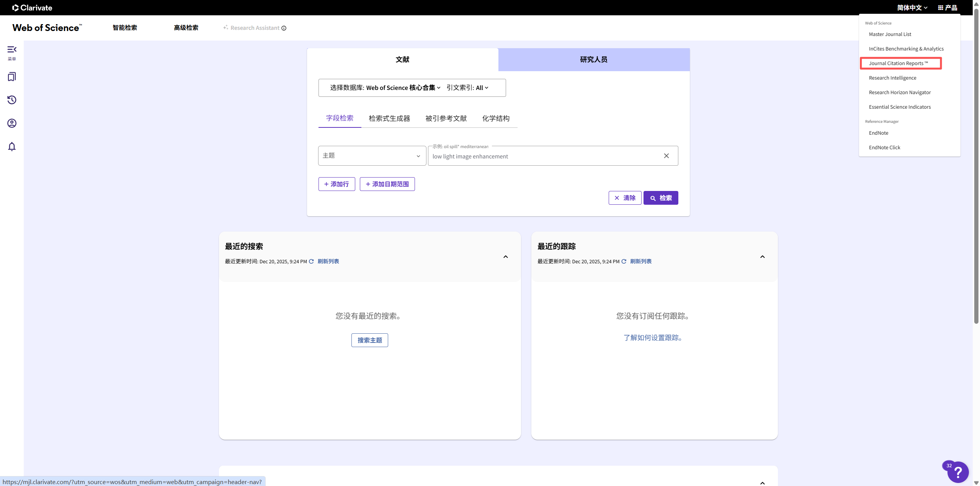Click the Research Assistant info icon
980x486 pixels.
point(284,28)
